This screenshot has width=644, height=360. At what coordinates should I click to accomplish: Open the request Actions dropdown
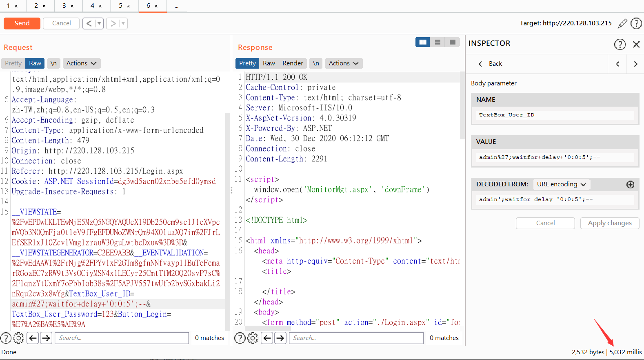tap(81, 63)
